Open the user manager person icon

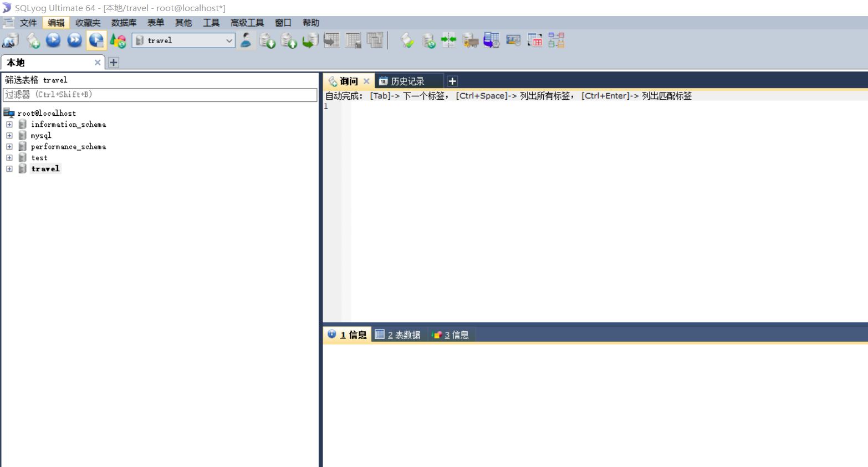(246, 40)
